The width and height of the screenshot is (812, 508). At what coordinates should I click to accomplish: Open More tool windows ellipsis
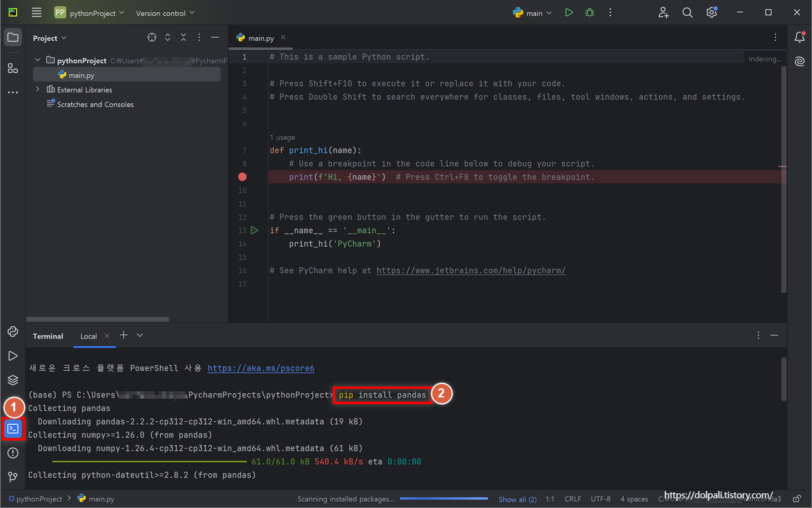pyautogui.click(x=13, y=92)
